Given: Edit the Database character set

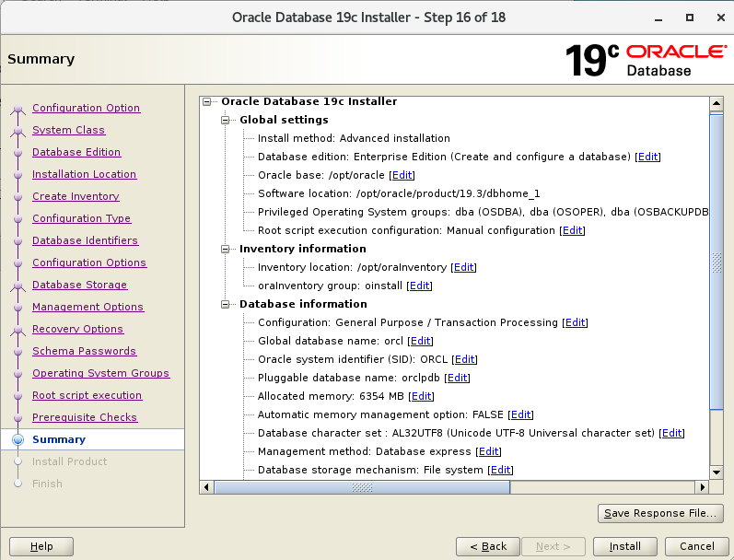Looking at the screenshot, I should [671, 433].
